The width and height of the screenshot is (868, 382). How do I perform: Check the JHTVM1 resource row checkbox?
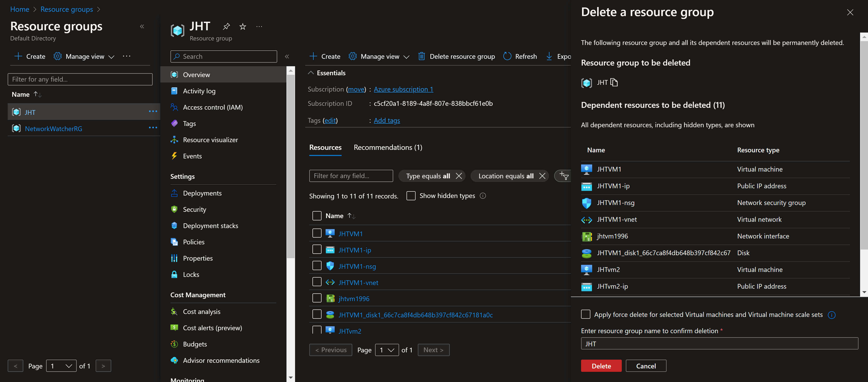pyautogui.click(x=317, y=233)
